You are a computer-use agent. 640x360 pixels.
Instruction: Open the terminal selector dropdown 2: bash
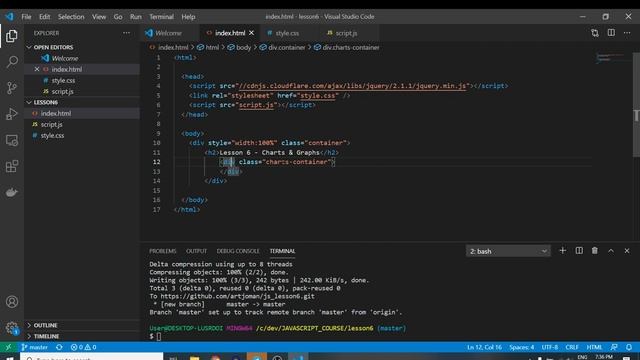tap(508, 251)
